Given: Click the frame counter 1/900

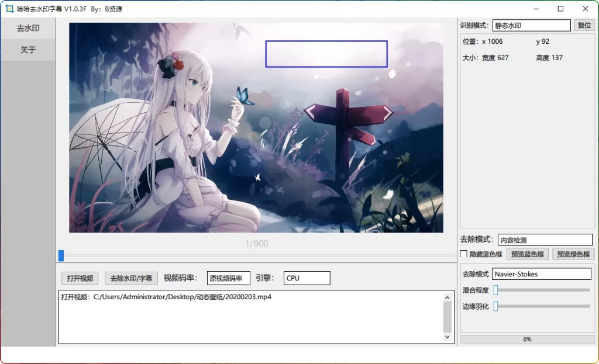Looking at the screenshot, I should pos(257,244).
